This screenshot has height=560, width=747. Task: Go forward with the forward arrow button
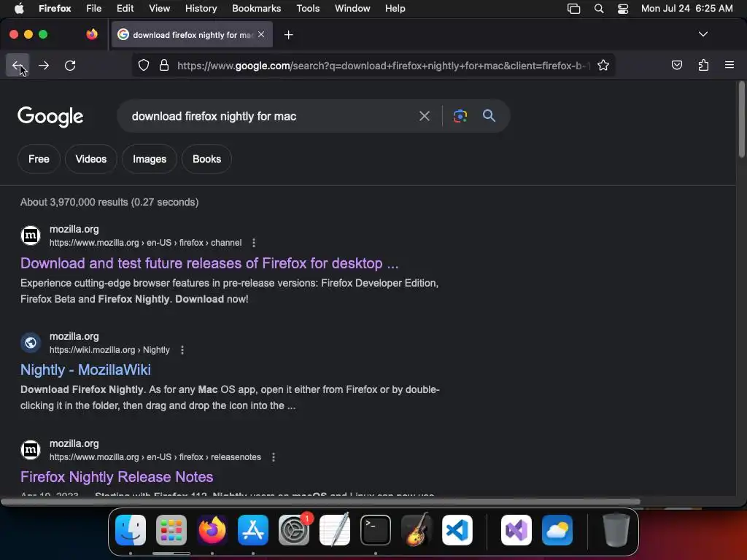44,65
